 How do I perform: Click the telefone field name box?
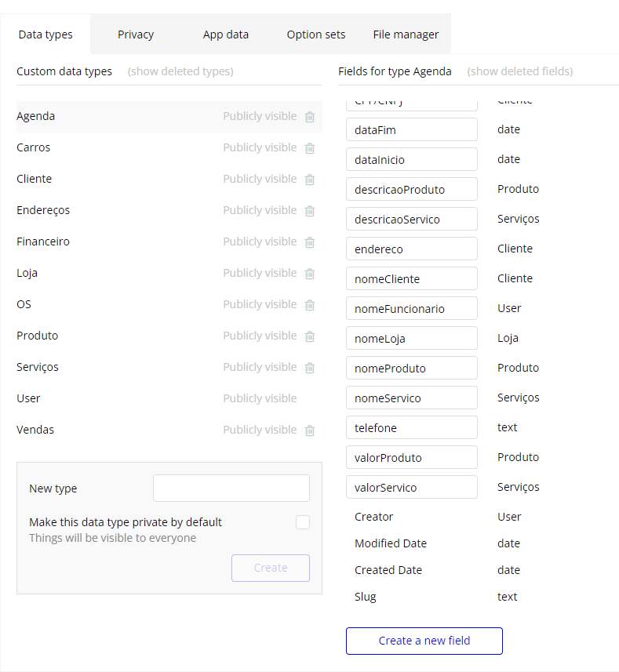pos(412,427)
